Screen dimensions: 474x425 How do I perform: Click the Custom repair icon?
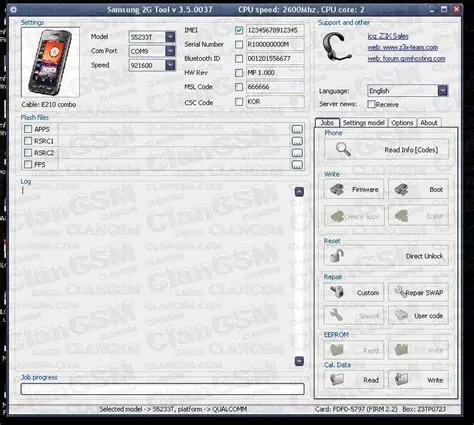point(337,292)
